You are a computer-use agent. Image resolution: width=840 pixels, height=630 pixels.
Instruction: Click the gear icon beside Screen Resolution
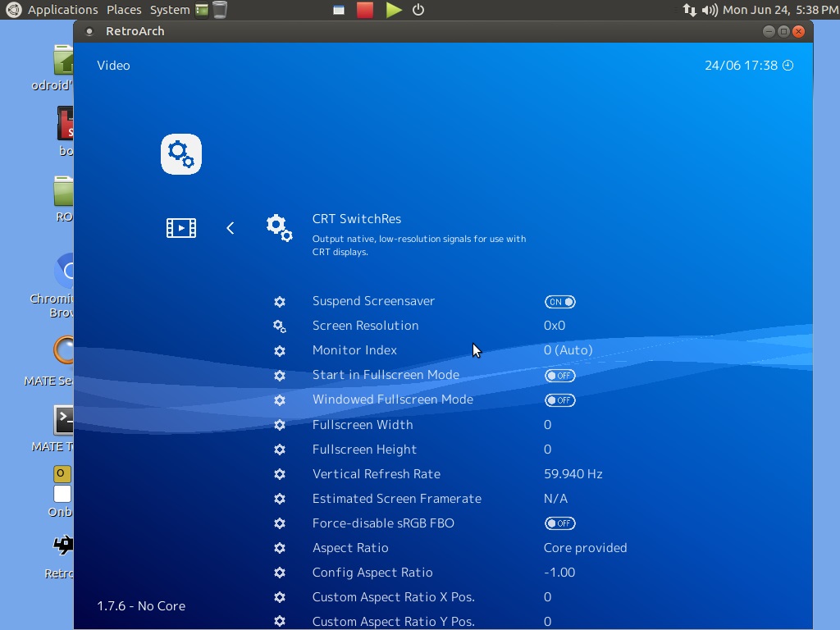[280, 326]
